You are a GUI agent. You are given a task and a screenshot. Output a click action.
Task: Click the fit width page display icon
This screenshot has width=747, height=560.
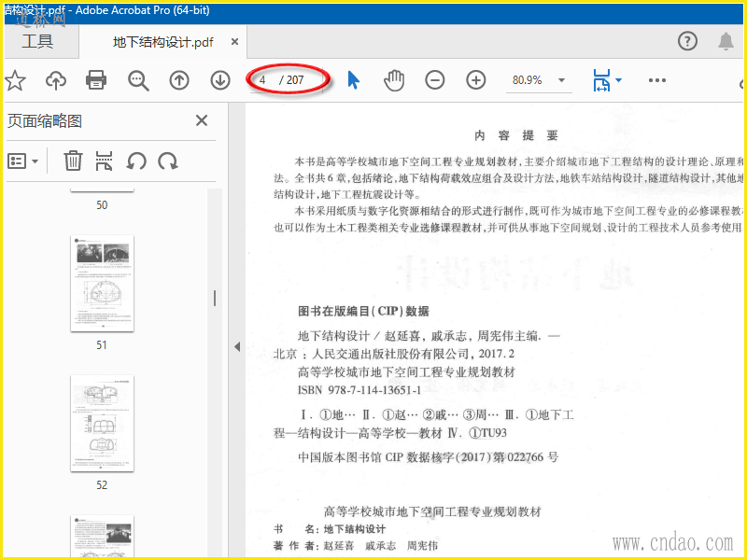pos(601,80)
